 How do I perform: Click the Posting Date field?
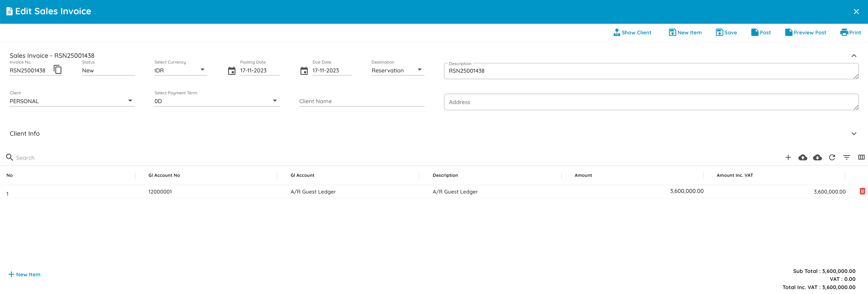tap(259, 70)
